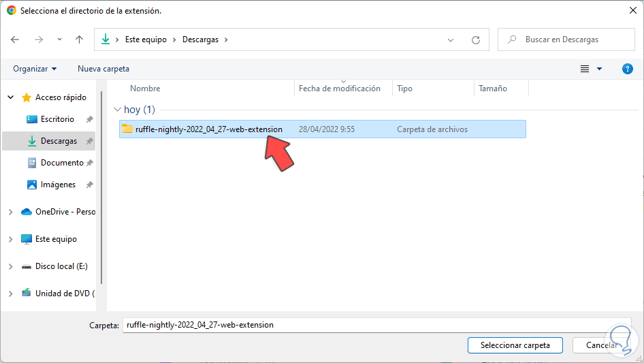Refresh the Descargas folder view
This screenshot has height=363, width=644.
click(476, 40)
